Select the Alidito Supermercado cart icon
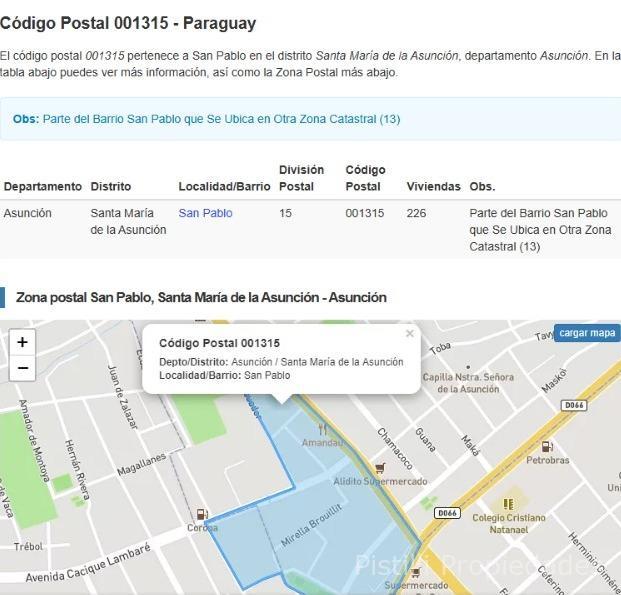This screenshot has height=595, width=621. point(379,467)
